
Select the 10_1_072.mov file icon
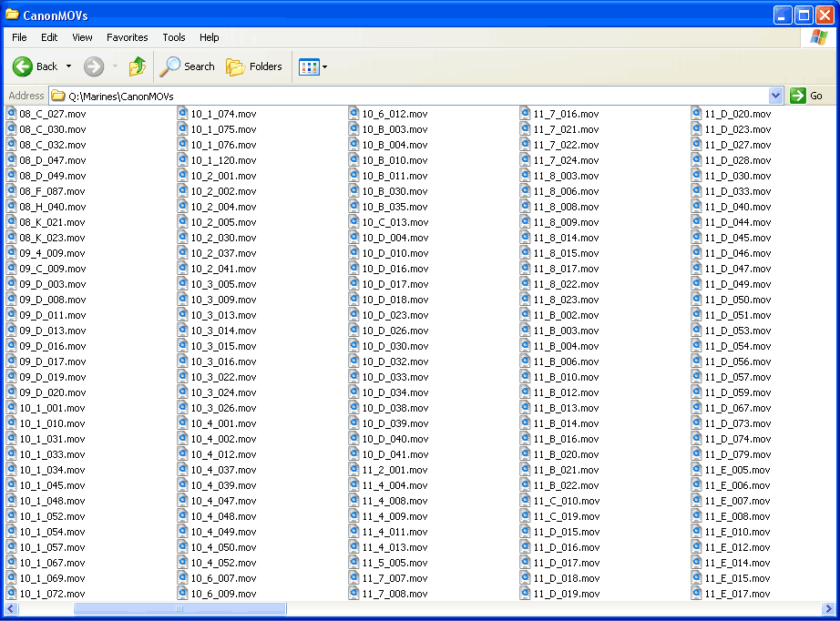tap(11, 593)
